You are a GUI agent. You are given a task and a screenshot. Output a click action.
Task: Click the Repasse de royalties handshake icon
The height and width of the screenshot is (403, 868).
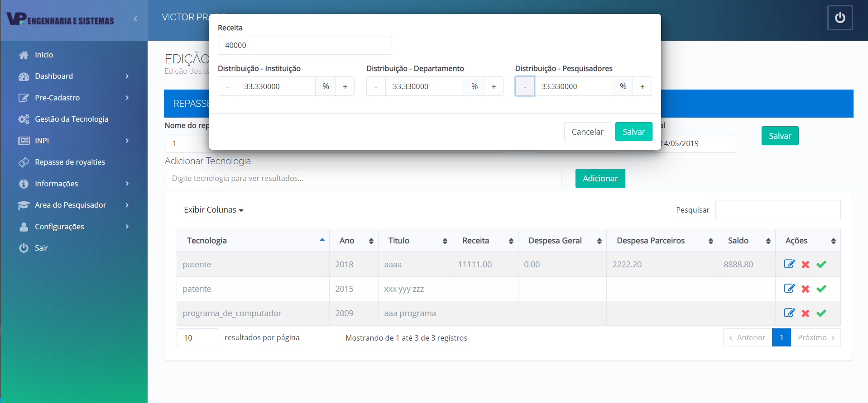[24, 162]
